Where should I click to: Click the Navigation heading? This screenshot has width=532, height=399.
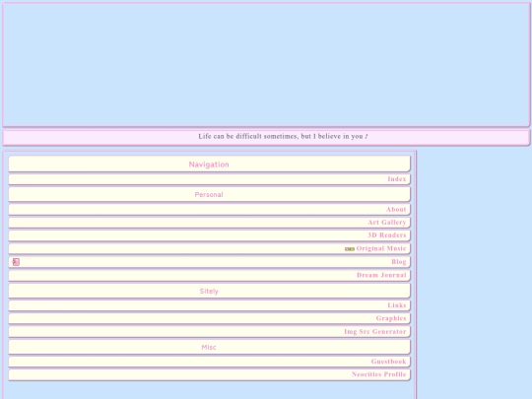click(209, 165)
